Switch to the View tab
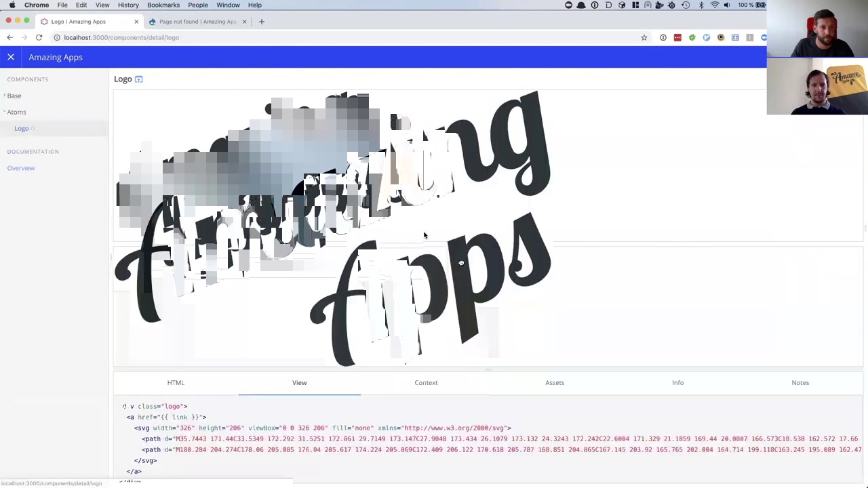Viewport: 868px width, 488px height. coord(299,382)
